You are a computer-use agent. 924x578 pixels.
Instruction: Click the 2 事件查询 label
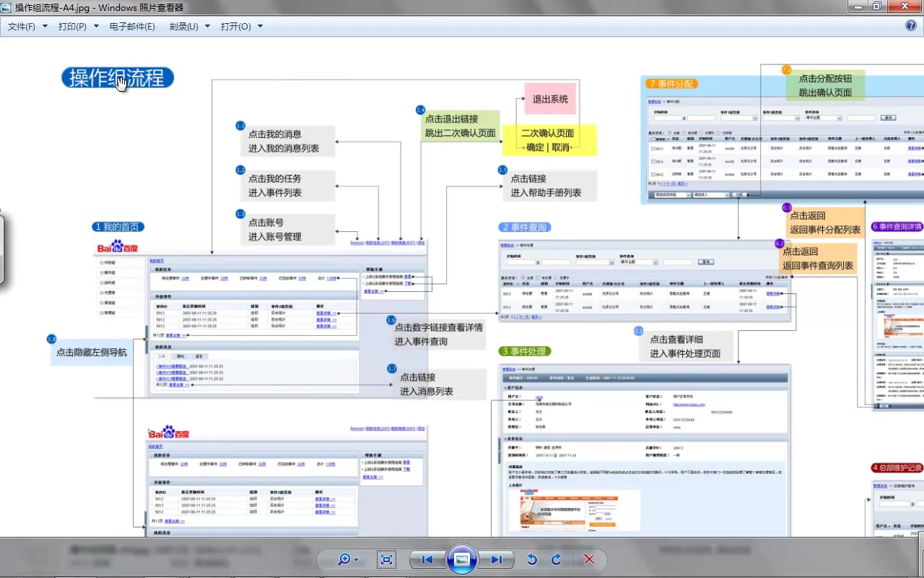tap(524, 227)
